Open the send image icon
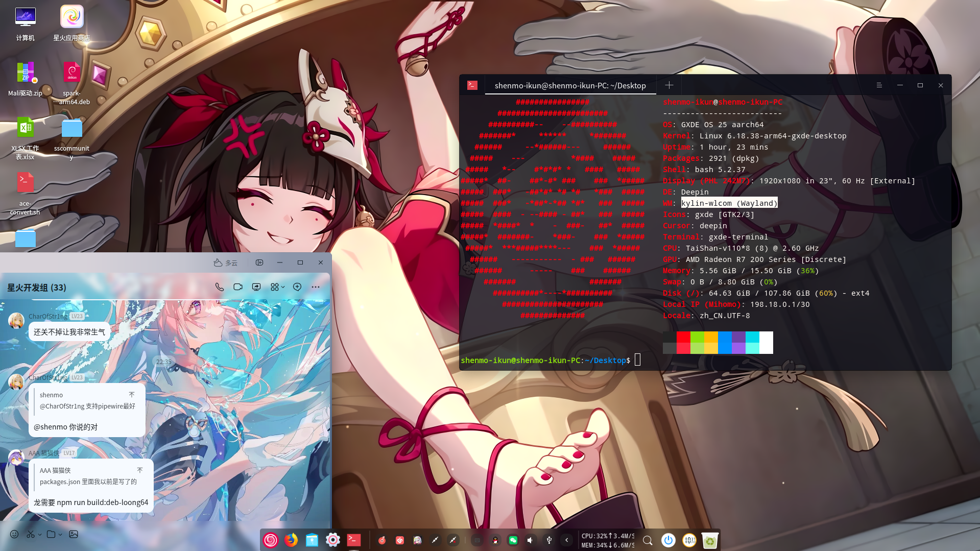Screen dimensions: 980x551 click(x=74, y=534)
